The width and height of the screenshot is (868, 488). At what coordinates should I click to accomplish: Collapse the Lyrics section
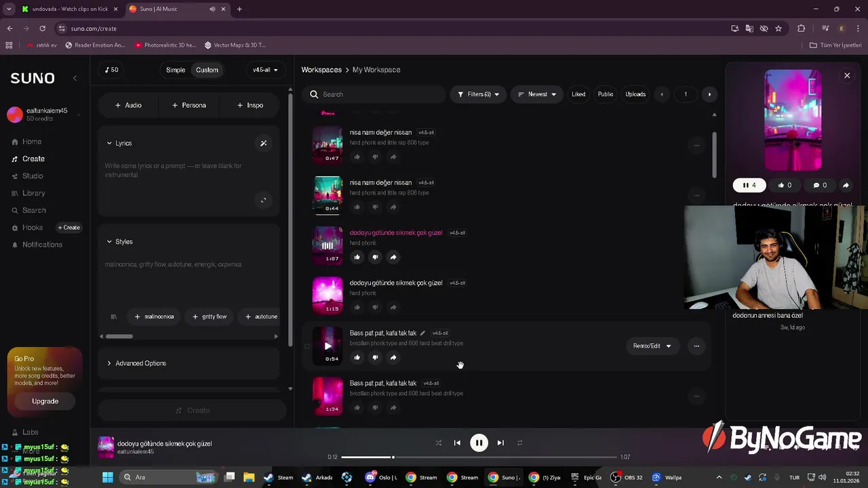point(119,143)
